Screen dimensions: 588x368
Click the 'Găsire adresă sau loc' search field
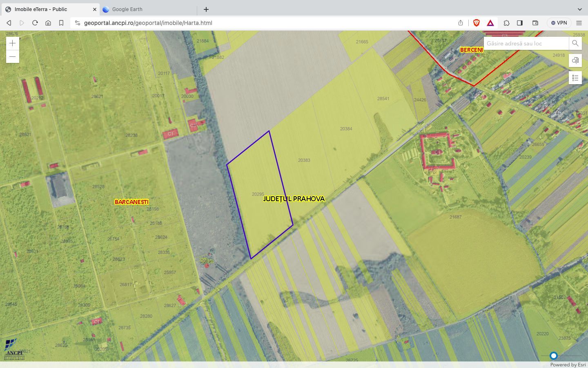(x=526, y=43)
